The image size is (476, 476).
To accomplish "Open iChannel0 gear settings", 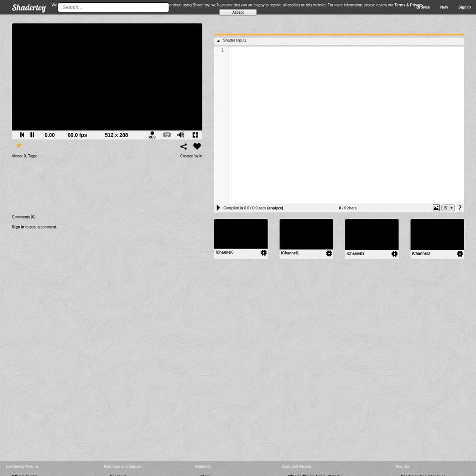I will (x=264, y=253).
